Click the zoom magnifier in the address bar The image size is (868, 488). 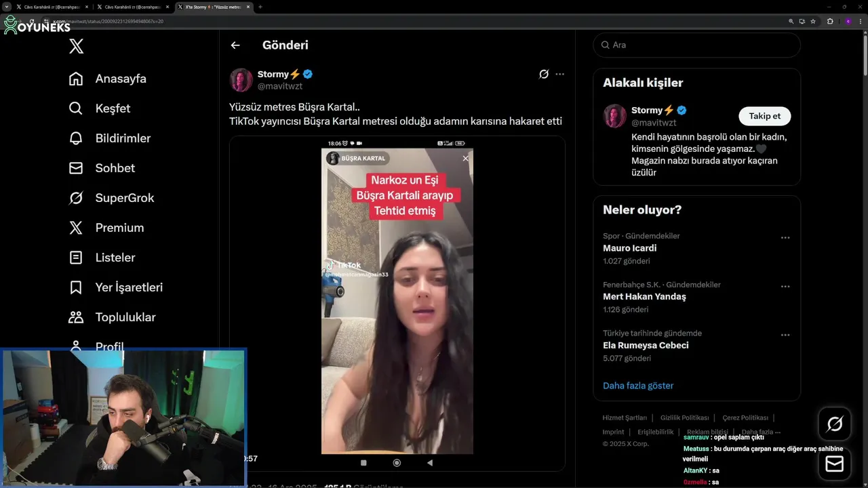point(791,21)
